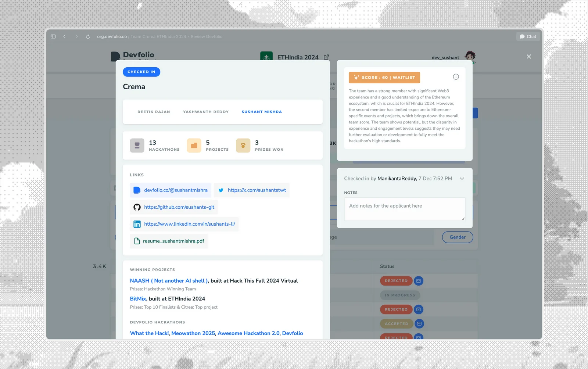Open the NAASH winning project link
This screenshot has width=588, height=369.
coord(169,281)
